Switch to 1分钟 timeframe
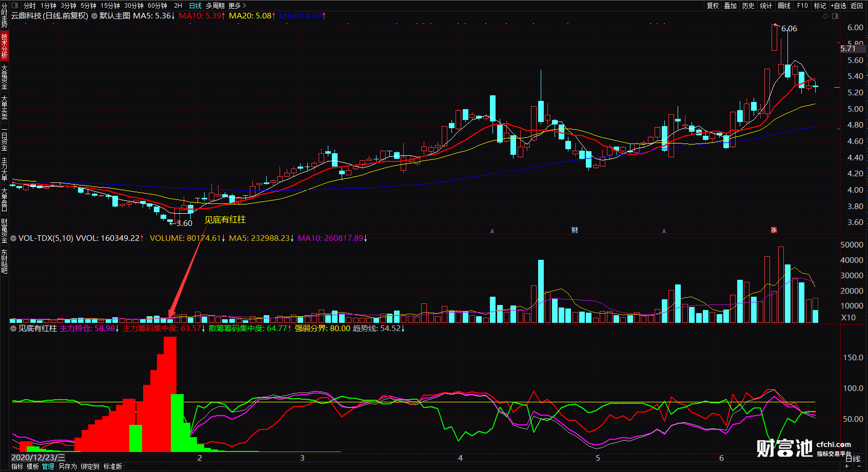 pos(48,6)
